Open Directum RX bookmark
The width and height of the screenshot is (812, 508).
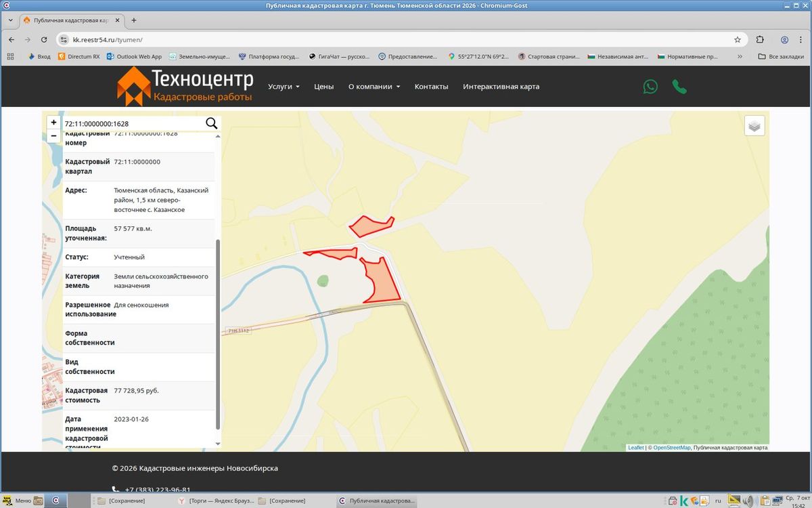pos(78,57)
